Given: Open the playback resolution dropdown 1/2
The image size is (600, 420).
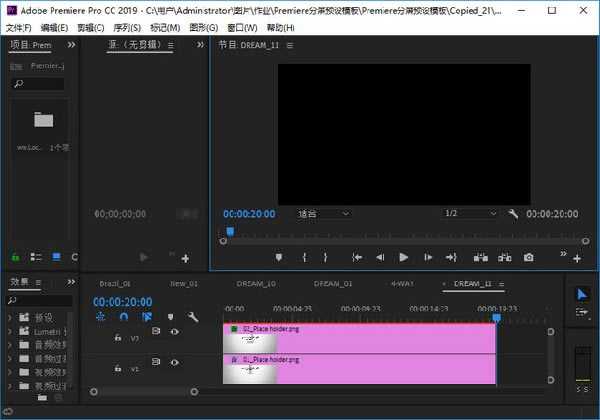Looking at the screenshot, I should 470,214.
